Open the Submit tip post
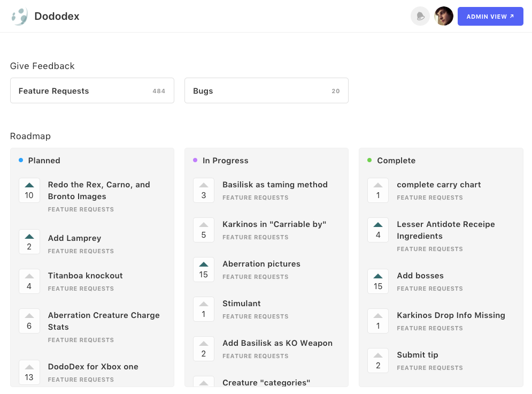Image resolution: width=532 pixels, height=394 pixels. 418,355
